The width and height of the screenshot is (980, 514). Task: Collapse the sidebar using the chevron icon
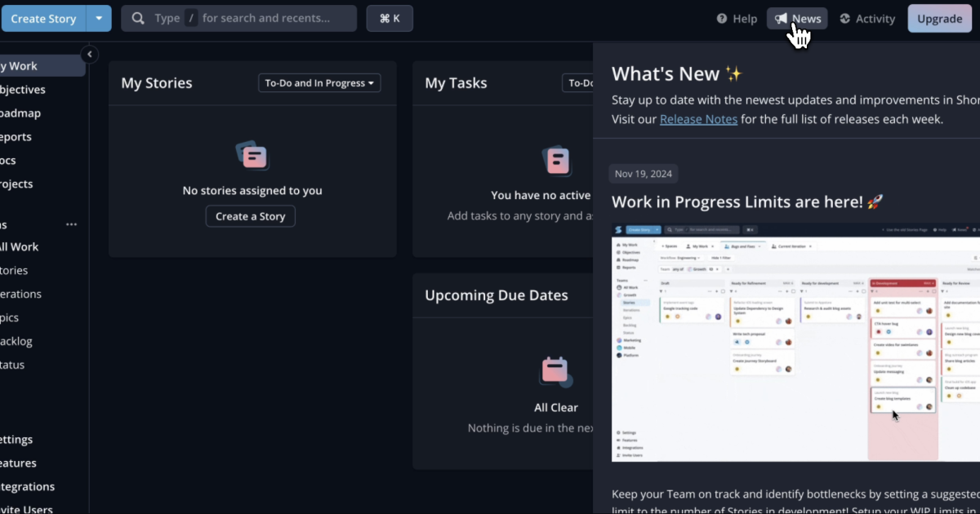[89, 54]
